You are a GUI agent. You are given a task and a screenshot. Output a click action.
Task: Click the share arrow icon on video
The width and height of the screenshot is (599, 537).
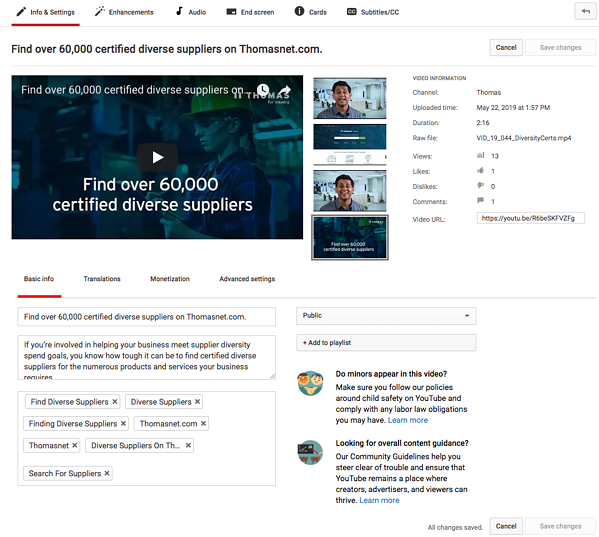point(285,91)
